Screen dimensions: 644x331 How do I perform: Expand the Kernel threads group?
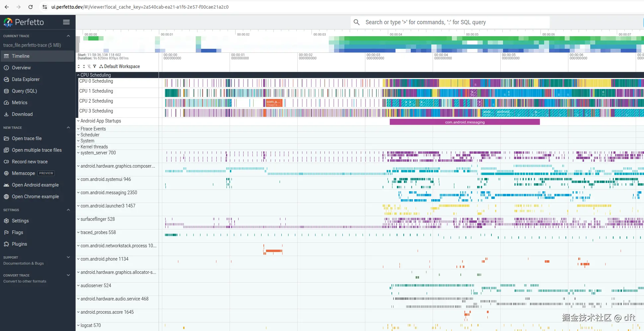[x=78, y=147]
